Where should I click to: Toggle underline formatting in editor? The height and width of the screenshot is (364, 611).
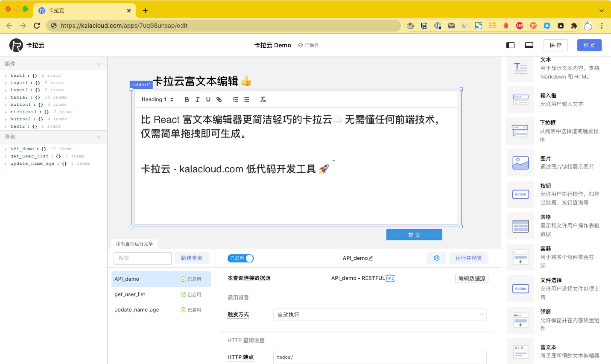point(208,99)
